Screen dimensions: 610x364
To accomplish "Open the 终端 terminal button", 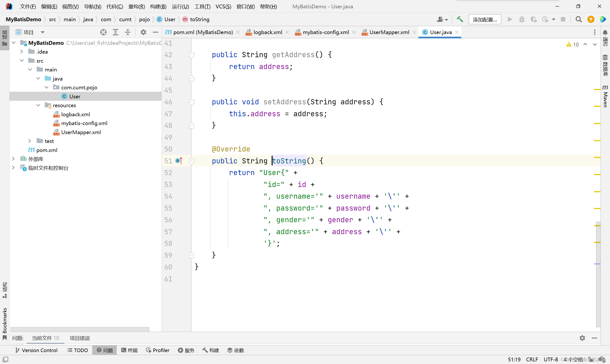I will (x=129, y=350).
